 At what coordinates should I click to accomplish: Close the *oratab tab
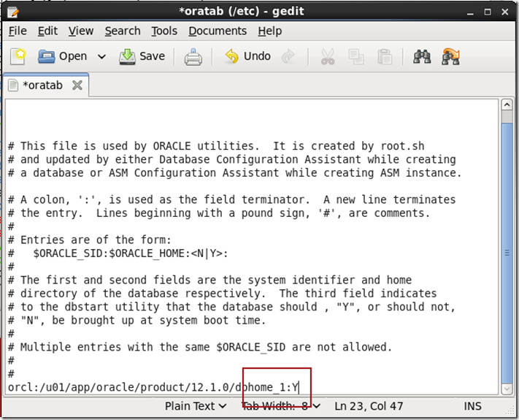(77, 85)
